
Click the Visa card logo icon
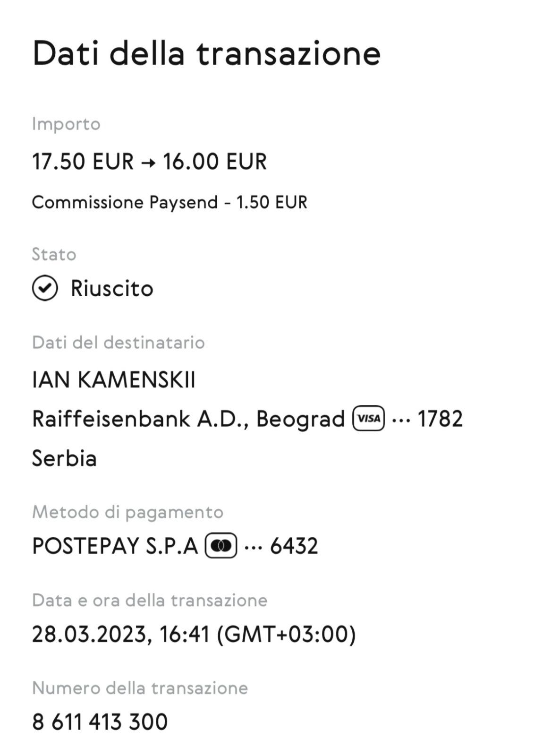coord(368,419)
